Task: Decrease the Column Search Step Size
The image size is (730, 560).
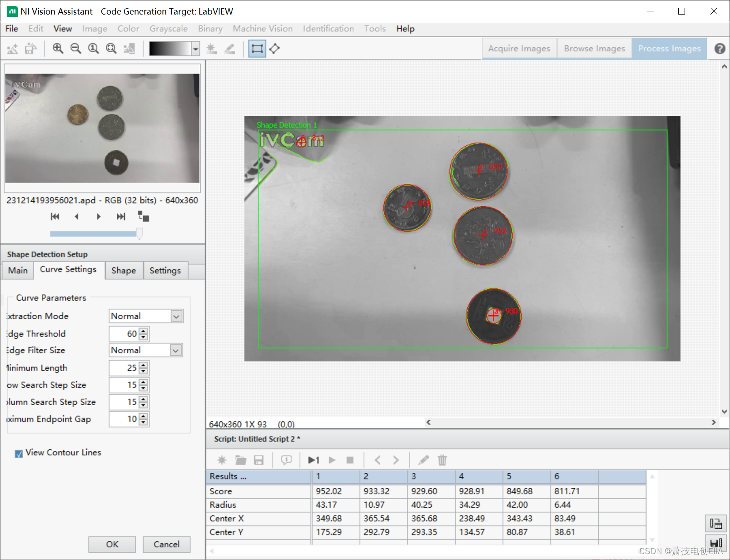Action: coord(143,405)
